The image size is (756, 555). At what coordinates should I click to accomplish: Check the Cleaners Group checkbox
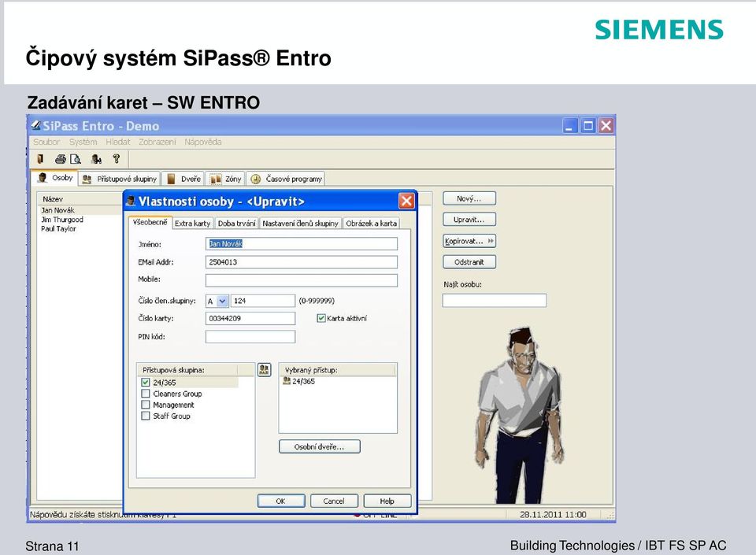tap(146, 393)
